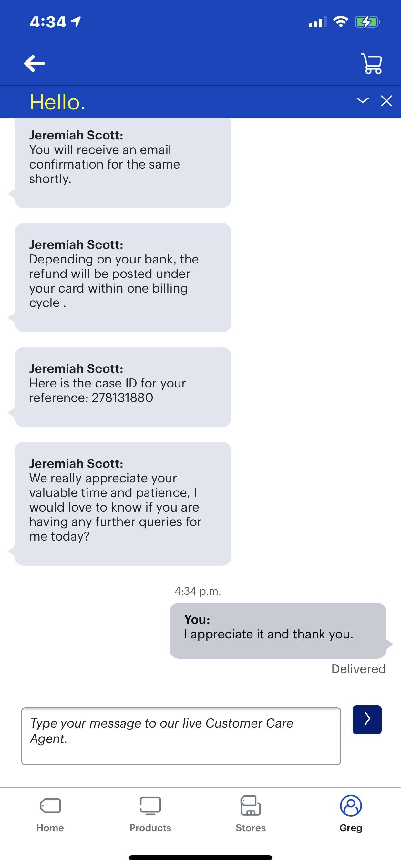Tap the Home tag icon
Image resolution: width=401 pixels, height=868 pixels.
click(x=50, y=806)
